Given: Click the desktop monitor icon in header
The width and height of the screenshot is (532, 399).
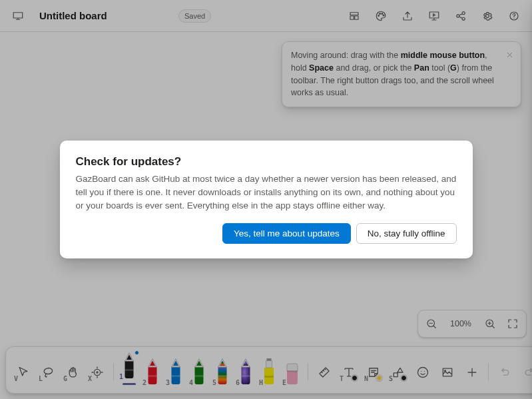Looking at the screenshot, I should (x=18, y=16).
